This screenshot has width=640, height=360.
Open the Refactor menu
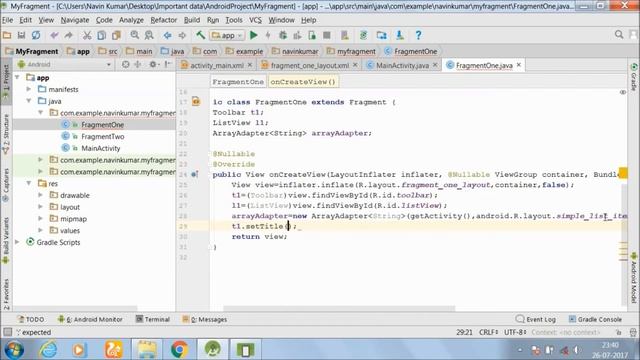[x=163, y=20]
